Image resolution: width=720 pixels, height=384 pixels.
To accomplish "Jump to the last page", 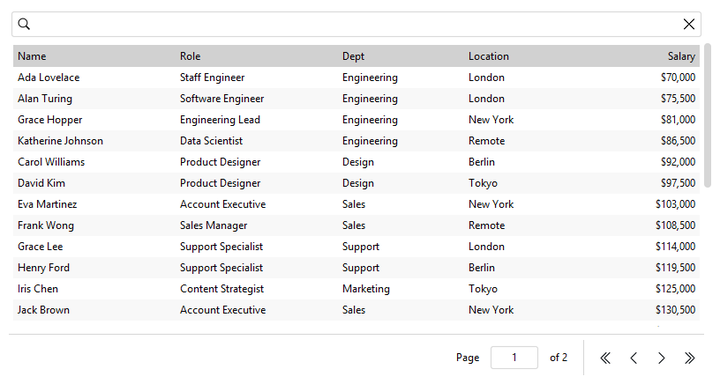I will [x=689, y=358].
